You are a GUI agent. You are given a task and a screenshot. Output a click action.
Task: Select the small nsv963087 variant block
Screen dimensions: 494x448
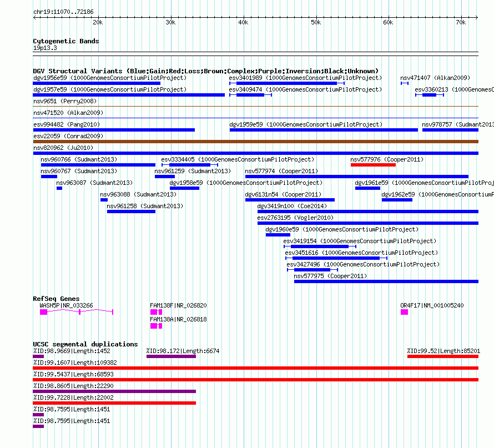pyautogui.click(x=59, y=188)
